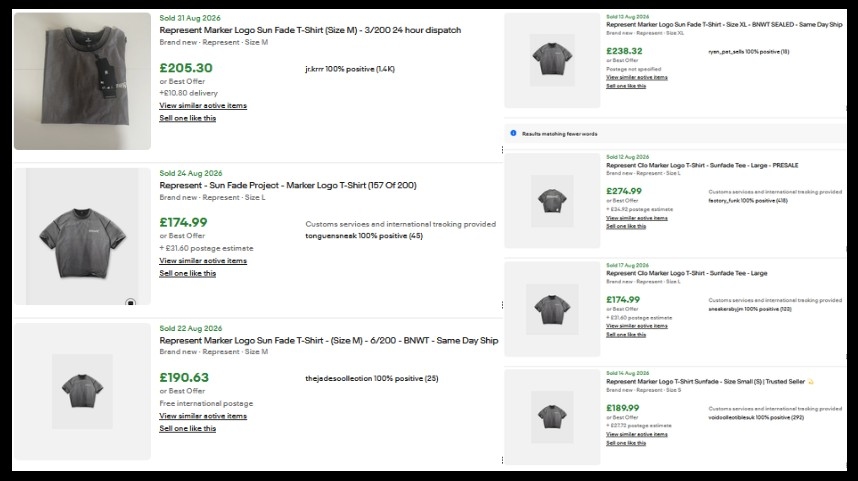Open the '6/200 - BNWT - Same Day Ship' listing title
858x481 pixels.
(x=329, y=340)
